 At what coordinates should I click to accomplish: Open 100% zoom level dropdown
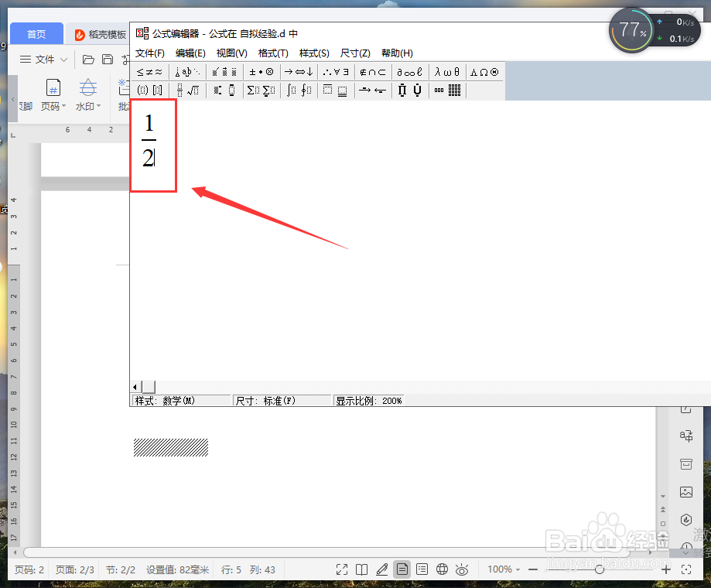504,569
